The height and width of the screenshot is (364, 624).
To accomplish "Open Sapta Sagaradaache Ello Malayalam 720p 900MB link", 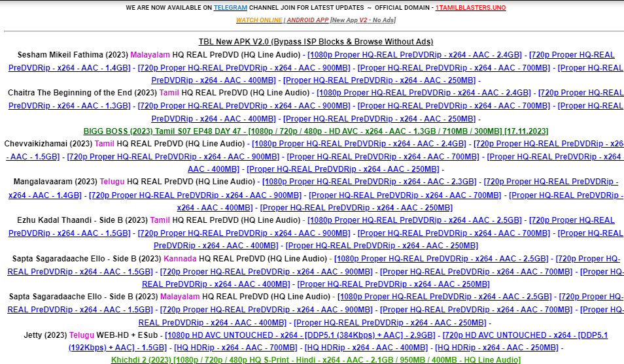I will pyautogui.click(x=266, y=310).
